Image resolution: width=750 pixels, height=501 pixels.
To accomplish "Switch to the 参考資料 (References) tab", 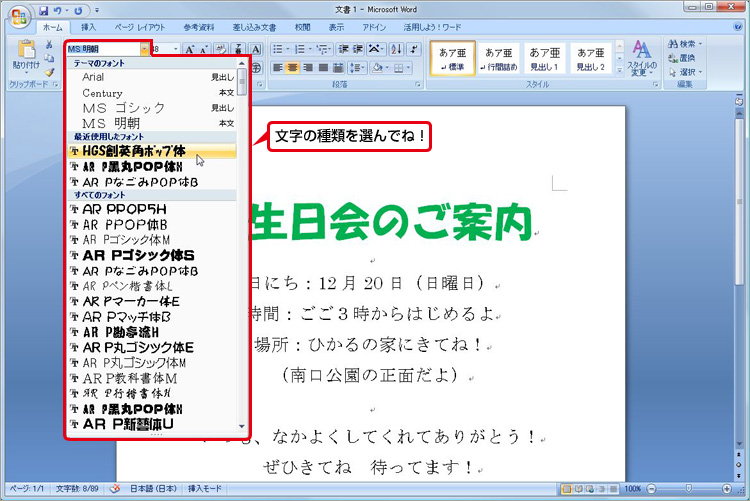I will (199, 27).
